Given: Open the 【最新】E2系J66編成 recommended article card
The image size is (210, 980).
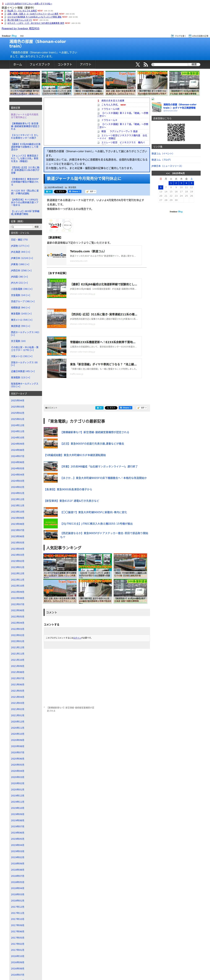Looking at the screenshot, I should pos(94,288).
